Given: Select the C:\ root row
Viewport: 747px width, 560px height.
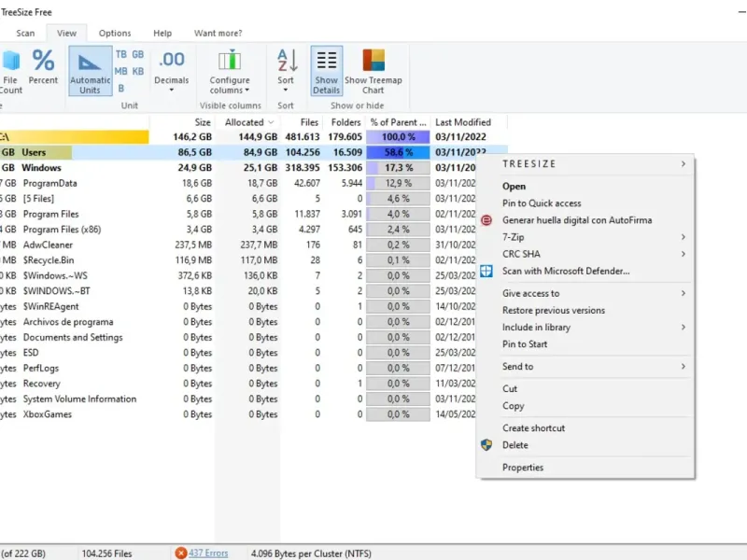Looking at the screenshot, I should point(253,137).
